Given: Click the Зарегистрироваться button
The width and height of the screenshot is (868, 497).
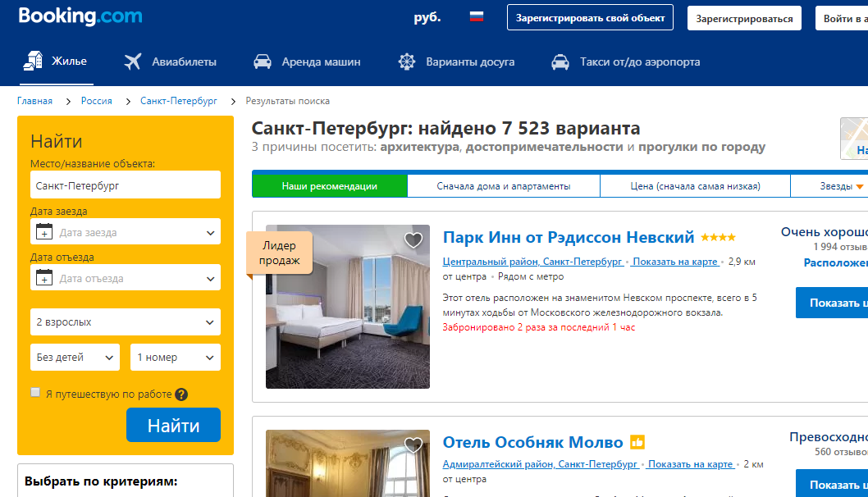Looking at the screenshot, I should [x=745, y=18].
